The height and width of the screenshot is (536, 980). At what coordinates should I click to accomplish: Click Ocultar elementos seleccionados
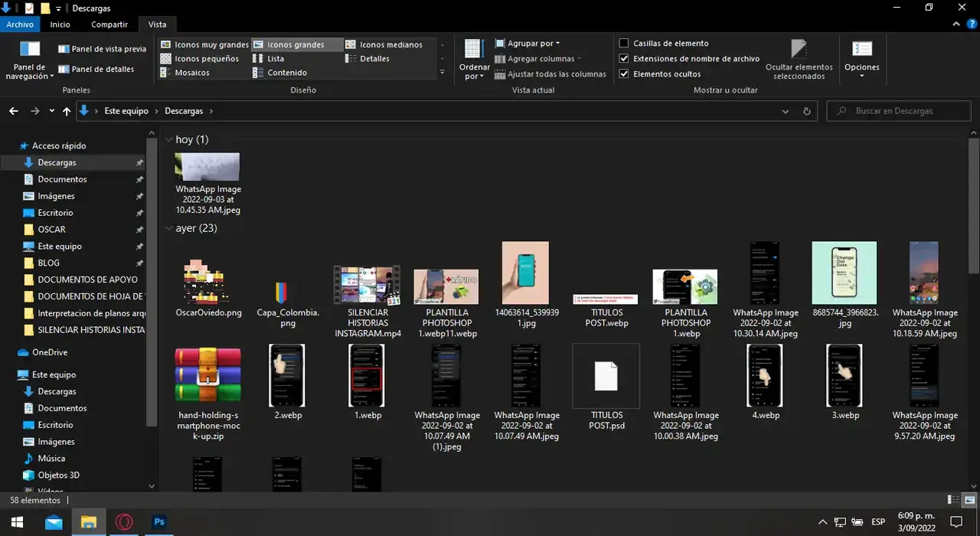(799, 60)
